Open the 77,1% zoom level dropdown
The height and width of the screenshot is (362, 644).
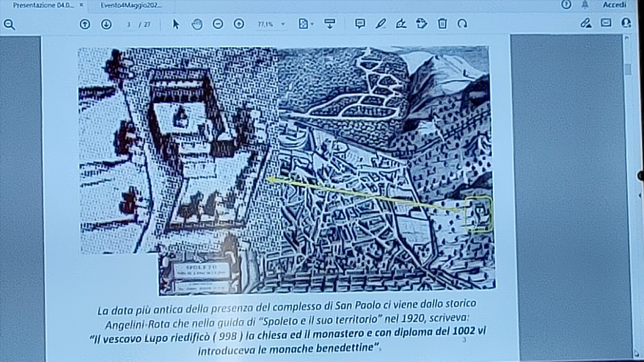click(271, 24)
